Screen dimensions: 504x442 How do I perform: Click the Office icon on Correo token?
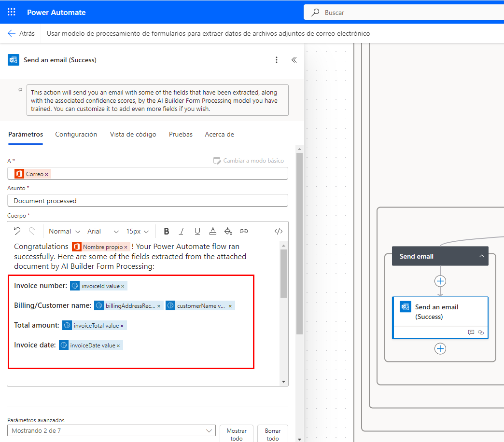tap(19, 174)
